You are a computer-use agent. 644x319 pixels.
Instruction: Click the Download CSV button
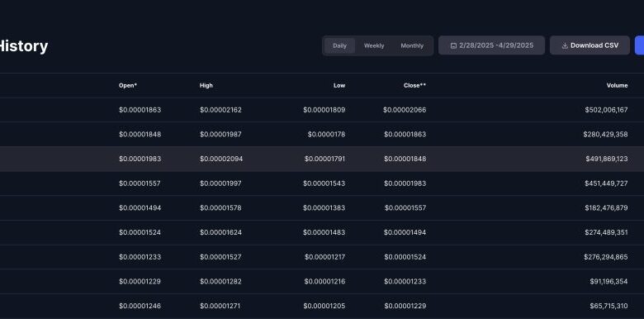point(590,45)
